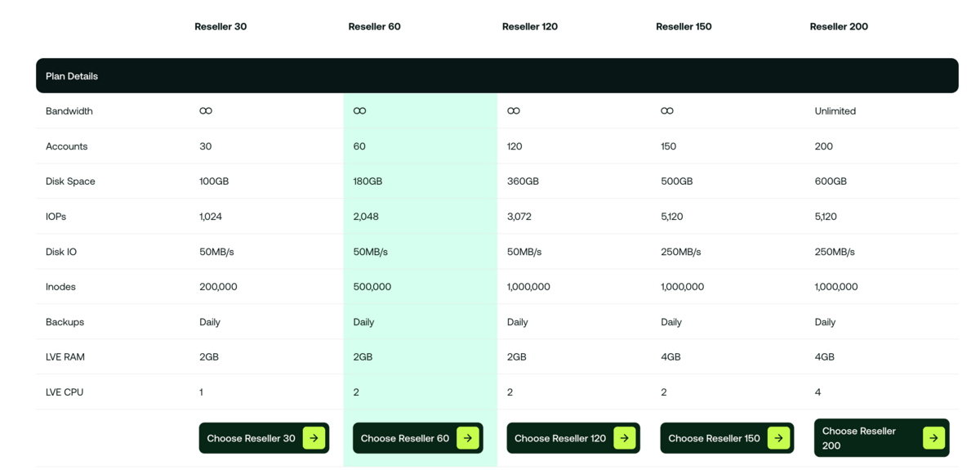
Task: Click the LVE CPU value 4 for Reseller 200
Action: click(818, 392)
